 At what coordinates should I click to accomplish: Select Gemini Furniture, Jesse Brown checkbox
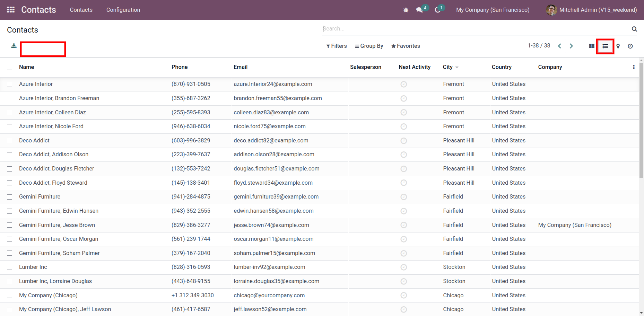(9, 225)
